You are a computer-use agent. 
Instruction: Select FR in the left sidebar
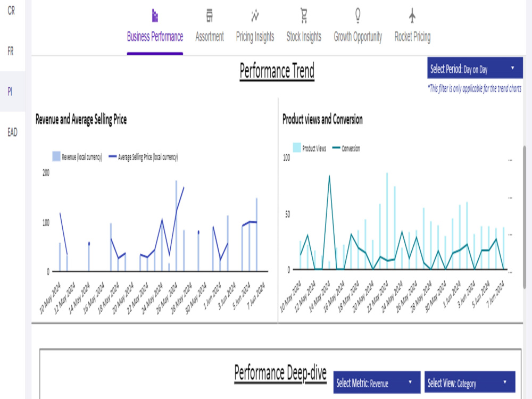click(11, 51)
